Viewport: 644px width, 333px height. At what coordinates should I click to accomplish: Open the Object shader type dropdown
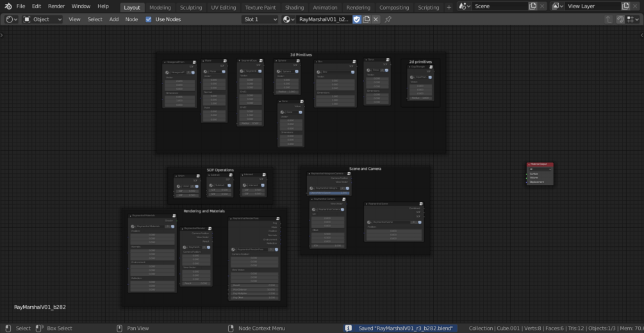click(42, 19)
